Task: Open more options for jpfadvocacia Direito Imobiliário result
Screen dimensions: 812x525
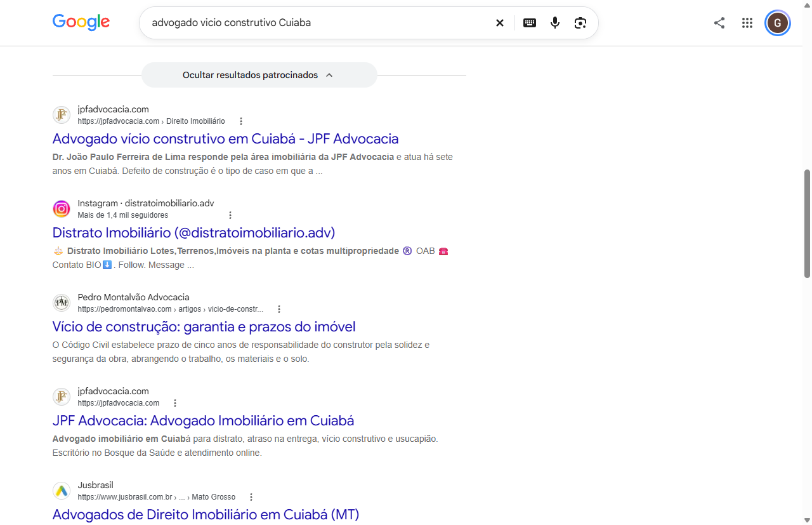Action: click(x=240, y=121)
